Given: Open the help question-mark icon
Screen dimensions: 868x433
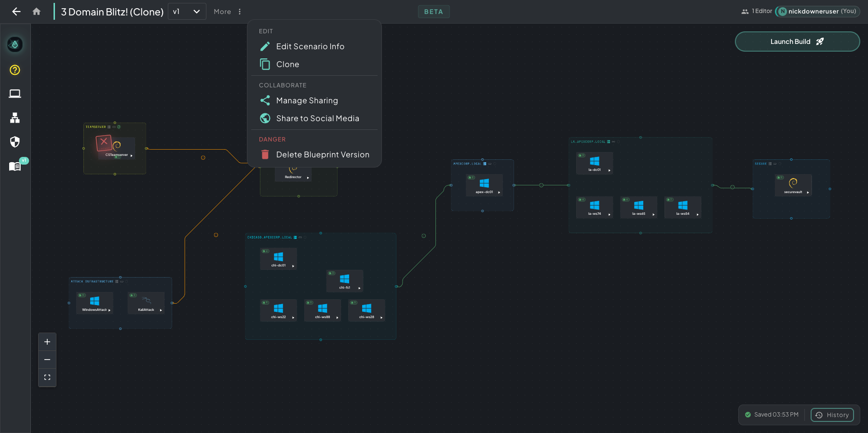Looking at the screenshot, I should (15, 70).
